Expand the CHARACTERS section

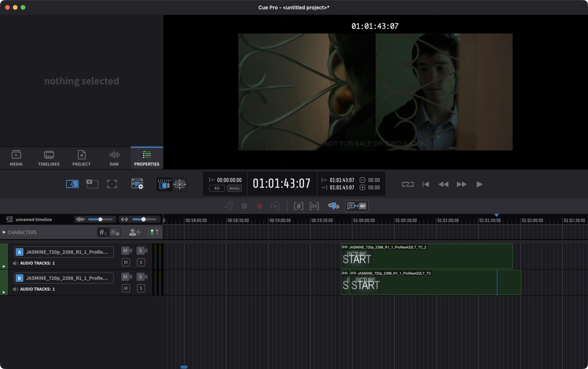click(x=4, y=232)
